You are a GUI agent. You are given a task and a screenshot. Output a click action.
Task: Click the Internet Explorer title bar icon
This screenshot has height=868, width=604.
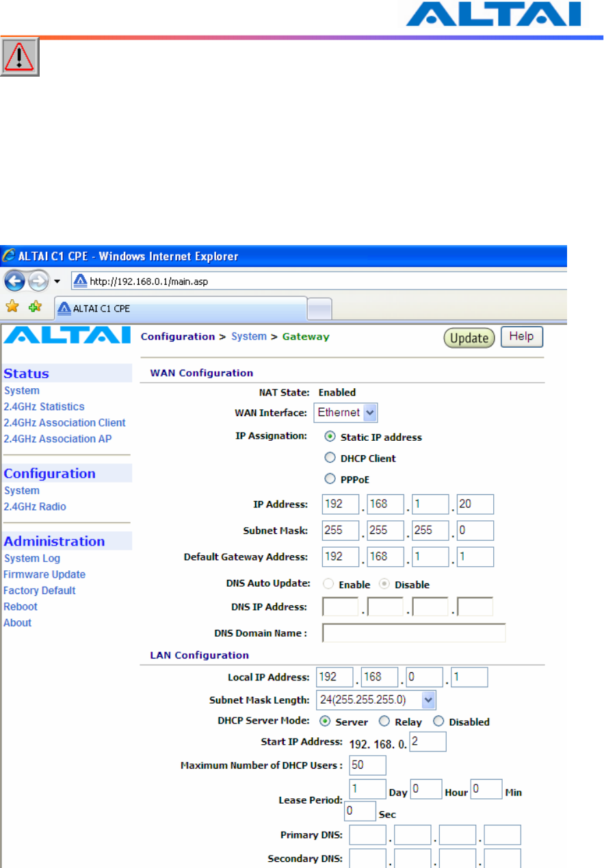point(9,257)
